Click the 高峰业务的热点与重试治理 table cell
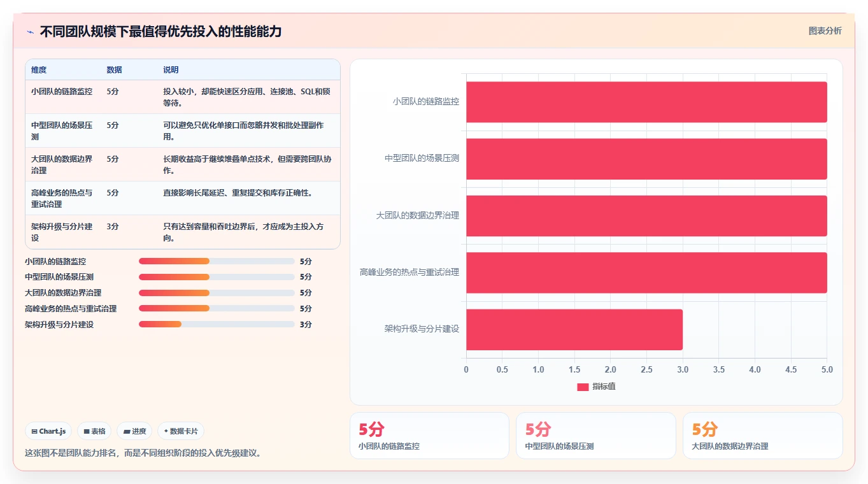Screen dimensions: 868x484 pyautogui.click(x=62, y=198)
